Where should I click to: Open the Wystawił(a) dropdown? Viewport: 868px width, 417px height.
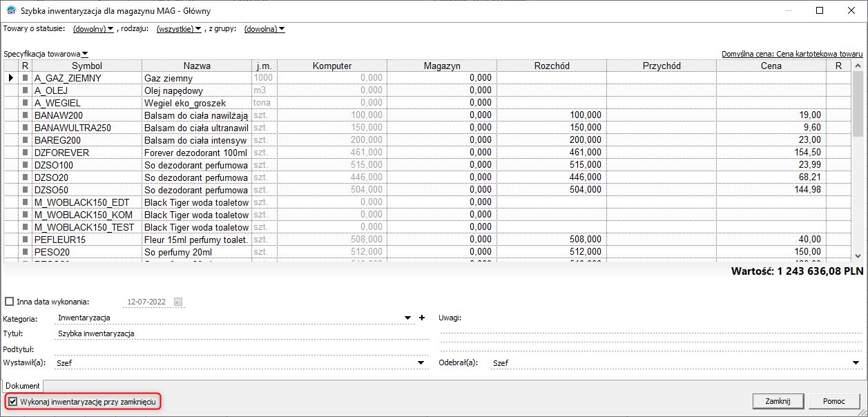coord(421,363)
